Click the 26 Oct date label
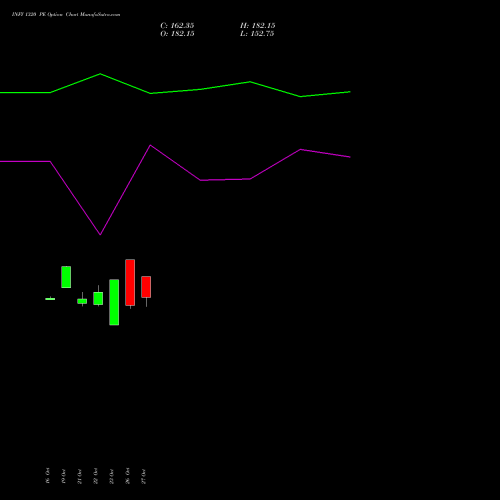Viewport: 500px width, 500px height. click(x=128, y=476)
